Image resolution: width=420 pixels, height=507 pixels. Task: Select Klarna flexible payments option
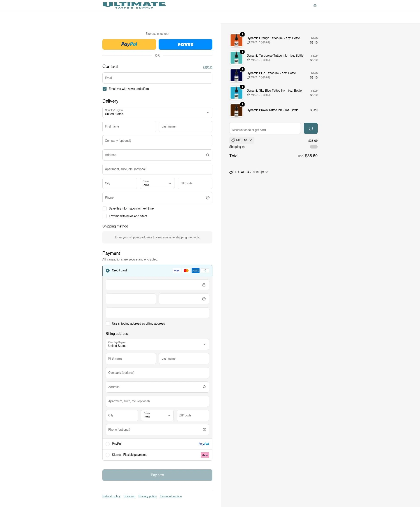pos(108,455)
